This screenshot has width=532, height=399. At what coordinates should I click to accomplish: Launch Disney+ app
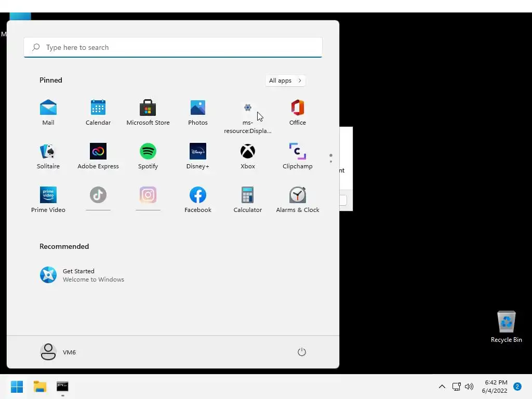tap(198, 156)
